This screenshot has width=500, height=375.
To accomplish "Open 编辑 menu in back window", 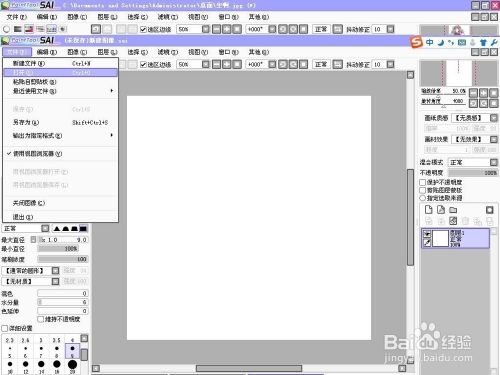I will [47, 17].
